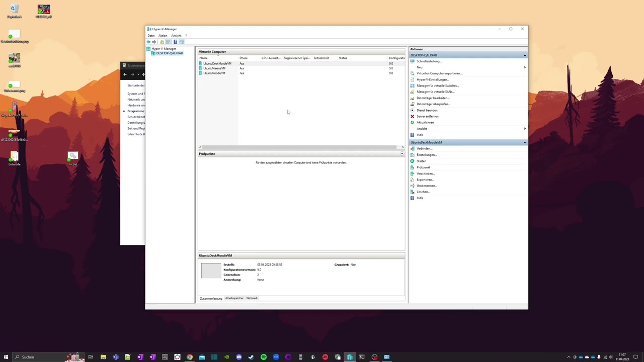Click Einstellungen... for UbuntuDeskMoodleVM
644x362 pixels.
[427, 155]
